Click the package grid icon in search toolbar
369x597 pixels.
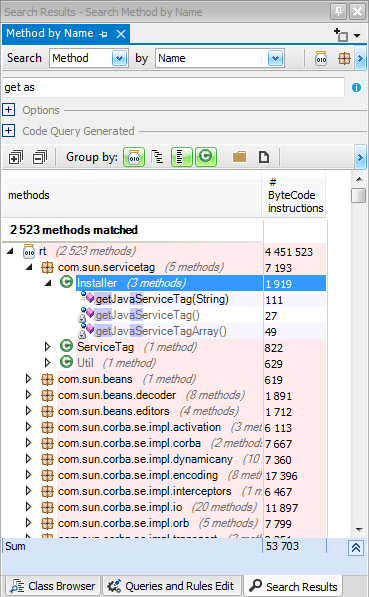coord(344,59)
